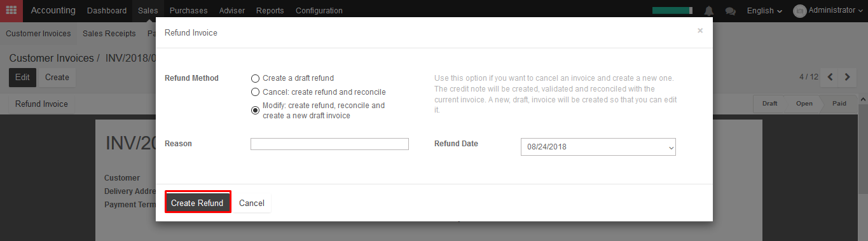868x241 pixels.
Task: Close the Refund Invoice dialog with X
Action: point(700,31)
